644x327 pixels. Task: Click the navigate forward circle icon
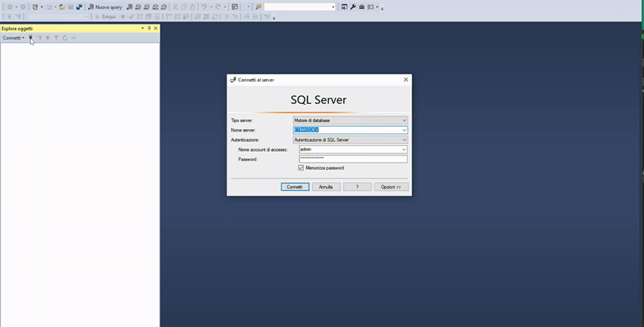[23, 7]
